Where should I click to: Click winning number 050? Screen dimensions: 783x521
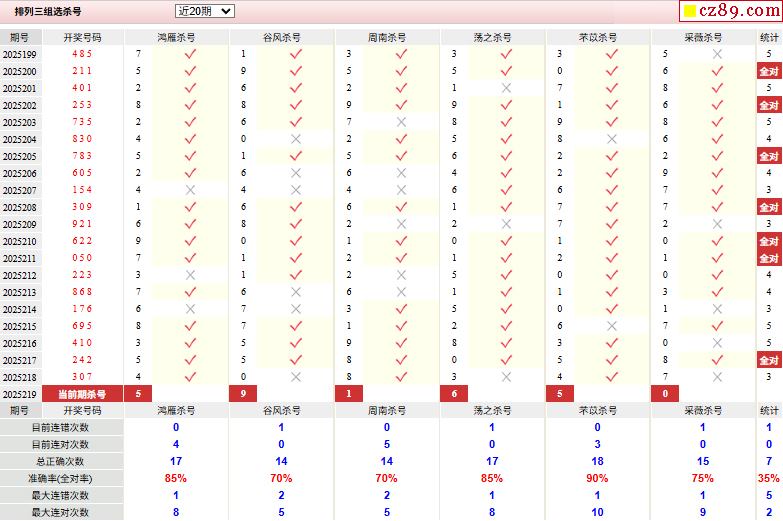(82, 258)
